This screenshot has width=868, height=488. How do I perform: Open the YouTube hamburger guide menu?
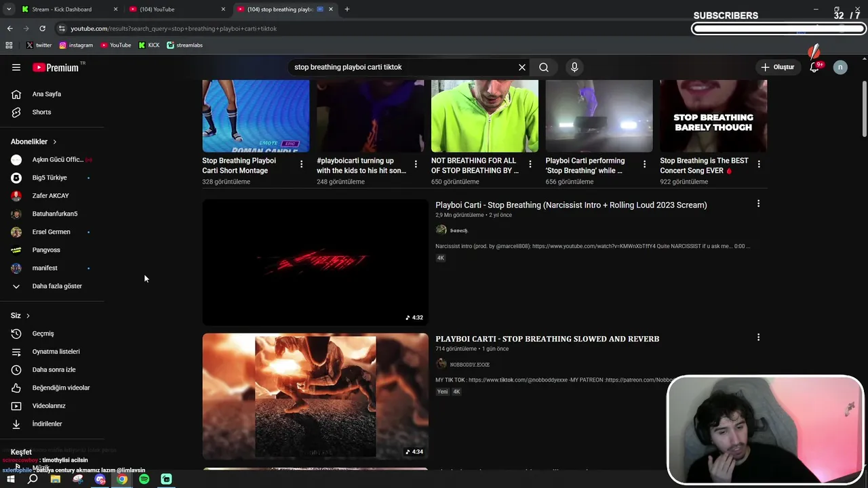pos(16,67)
